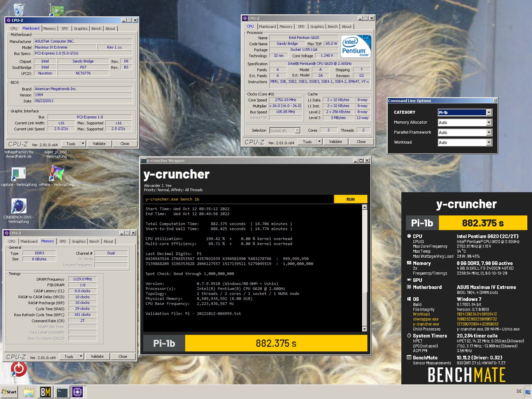This screenshot has height=399, width=532.
Task: Click the GPU icon in the BenchMate panel
Action: pyautogui.click(x=409, y=280)
